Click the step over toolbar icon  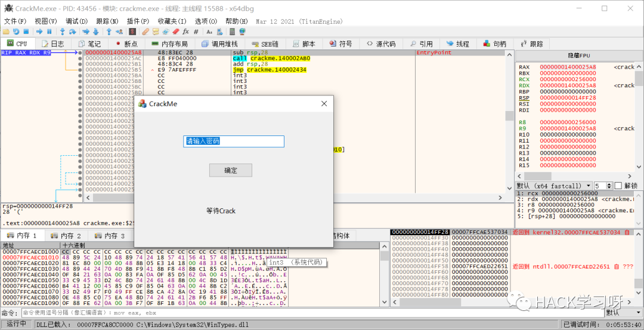point(73,32)
